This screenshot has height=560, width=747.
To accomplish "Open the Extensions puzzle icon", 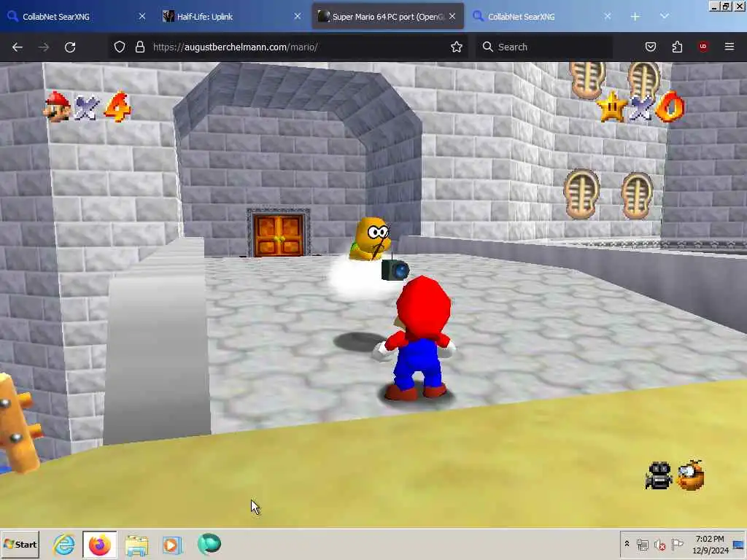I will pos(677,47).
